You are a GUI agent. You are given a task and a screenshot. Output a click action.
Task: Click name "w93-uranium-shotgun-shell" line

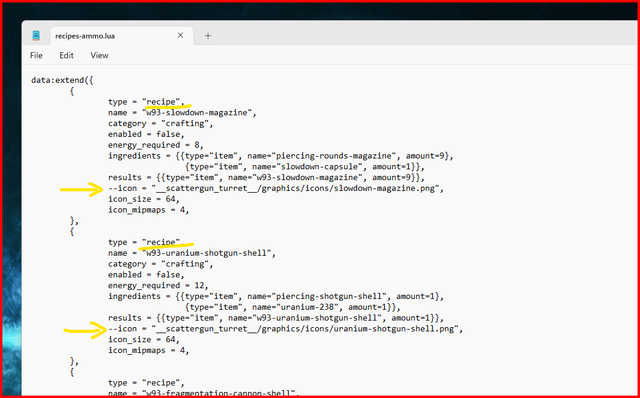[192, 253]
